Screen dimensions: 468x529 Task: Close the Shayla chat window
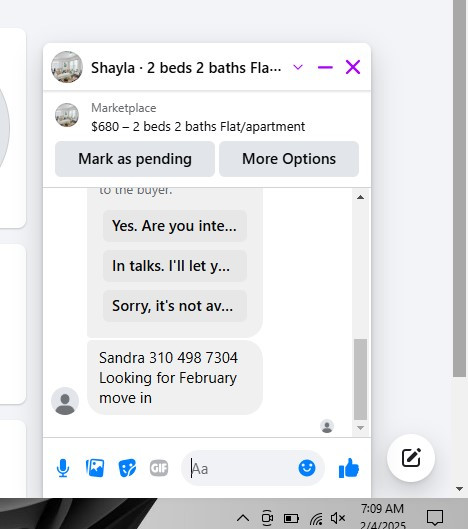click(x=353, y=67)
